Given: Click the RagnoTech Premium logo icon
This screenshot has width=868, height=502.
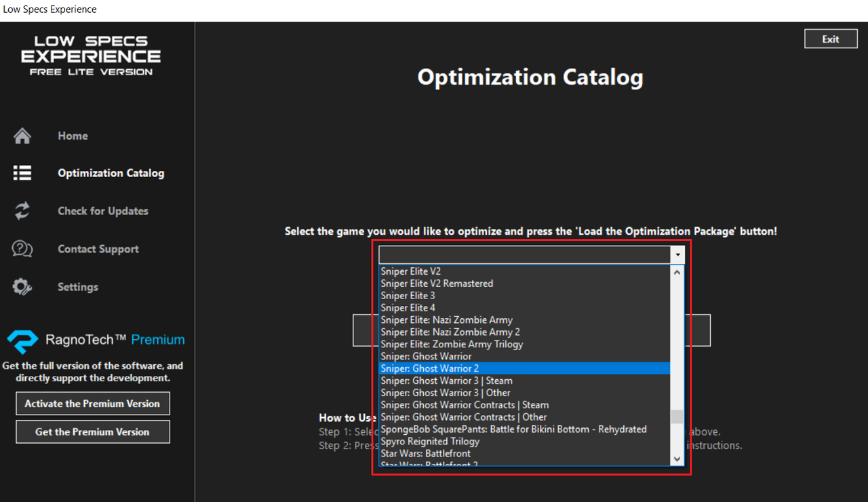Looking at the screenshot, I should tap(22, 341).
